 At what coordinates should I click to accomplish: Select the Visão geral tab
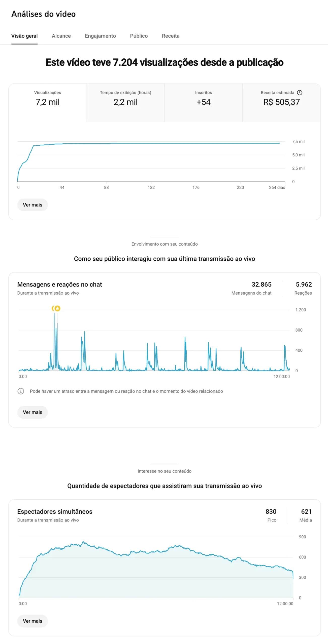pos(24,36)
